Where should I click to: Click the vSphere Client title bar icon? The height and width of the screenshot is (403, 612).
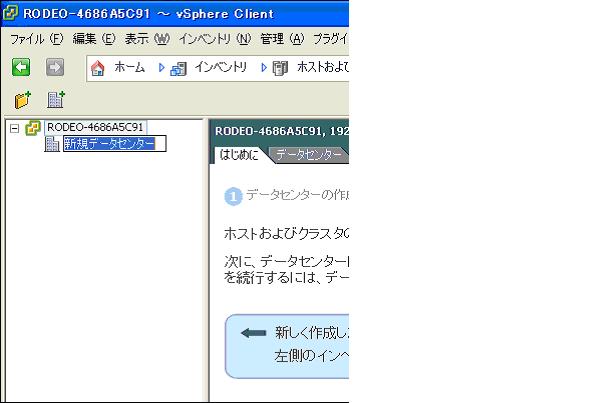click(10, 13)
